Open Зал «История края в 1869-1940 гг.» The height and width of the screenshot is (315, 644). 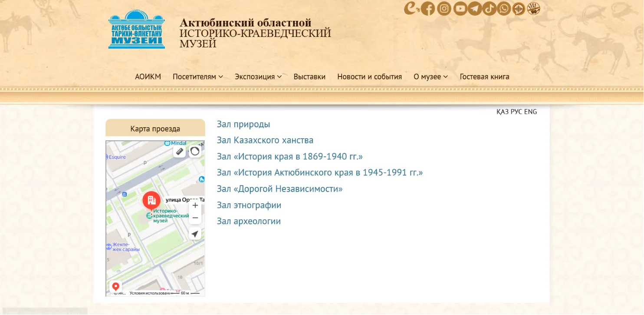point(290,156)
